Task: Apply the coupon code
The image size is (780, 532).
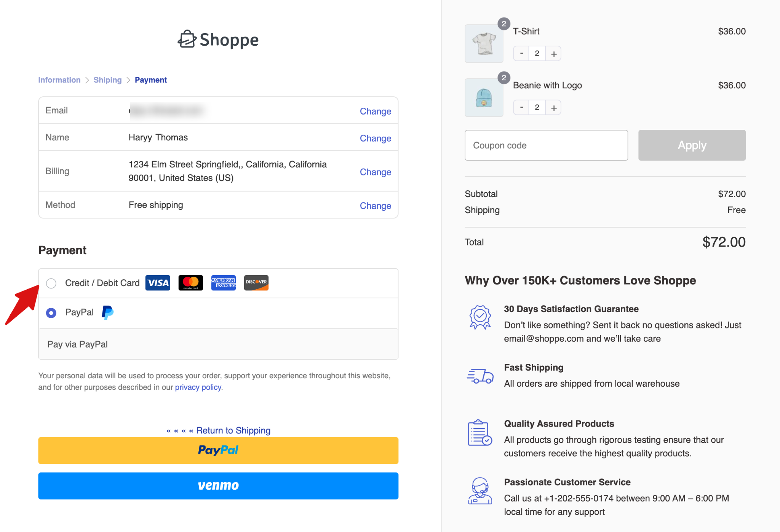Action: coord(692,145)
